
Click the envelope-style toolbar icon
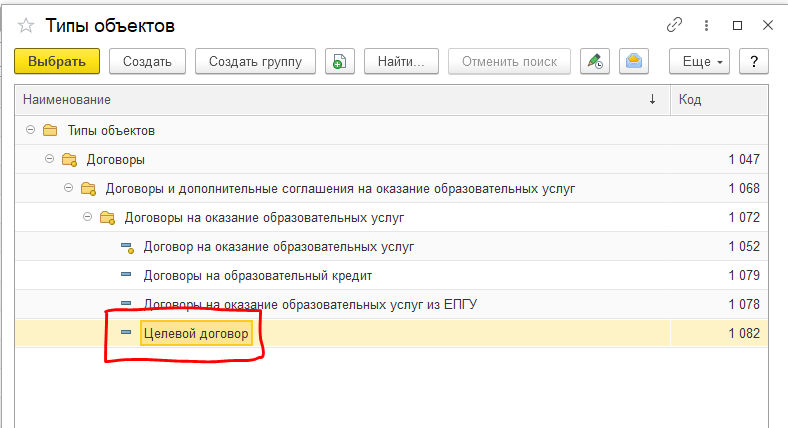pos(633,61)
